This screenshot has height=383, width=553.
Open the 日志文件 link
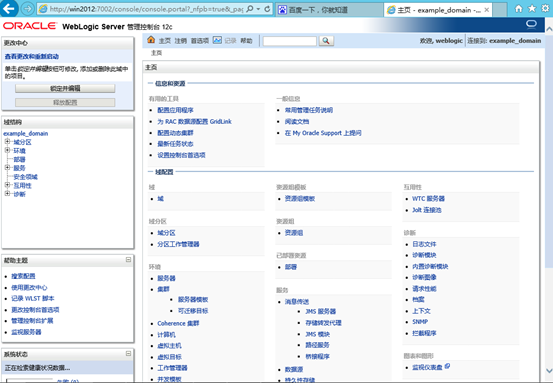tap(424, 244)
